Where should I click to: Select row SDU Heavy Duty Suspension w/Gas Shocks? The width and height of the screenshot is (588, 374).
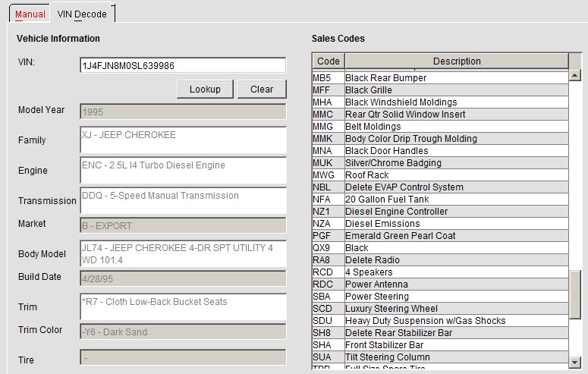coord(440,320)
